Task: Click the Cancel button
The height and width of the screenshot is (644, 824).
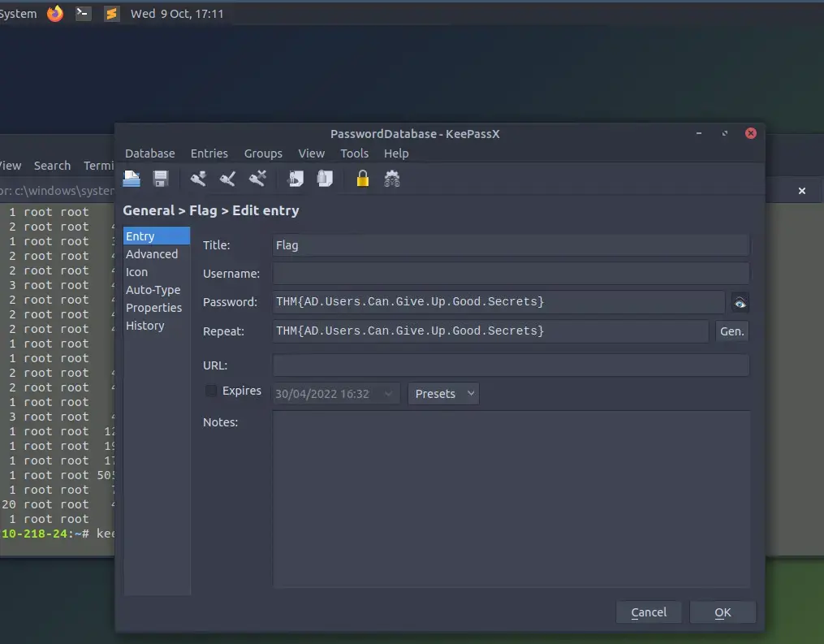Action: point(649,612)
